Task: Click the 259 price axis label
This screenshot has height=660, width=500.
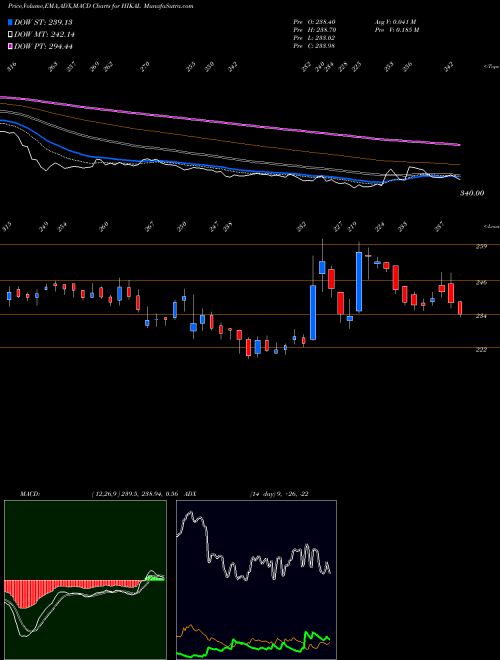Action: pos(481,246)
